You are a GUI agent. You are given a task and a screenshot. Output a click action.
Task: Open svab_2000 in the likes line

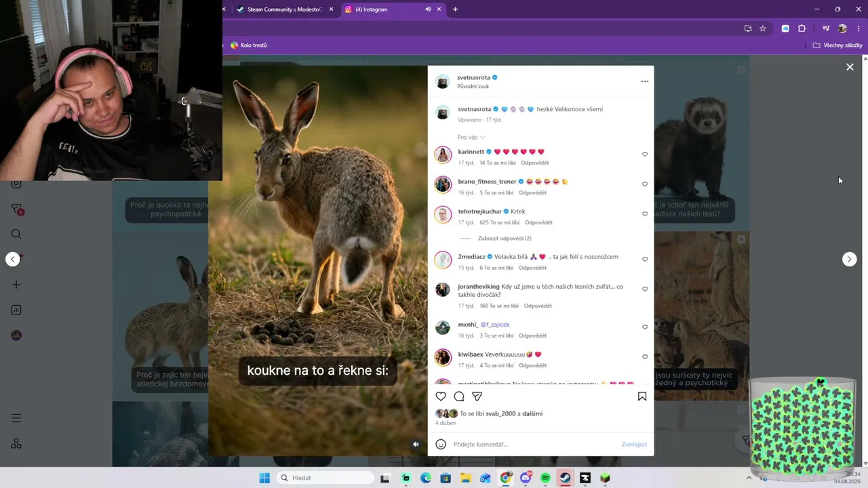tap(500, 413)
